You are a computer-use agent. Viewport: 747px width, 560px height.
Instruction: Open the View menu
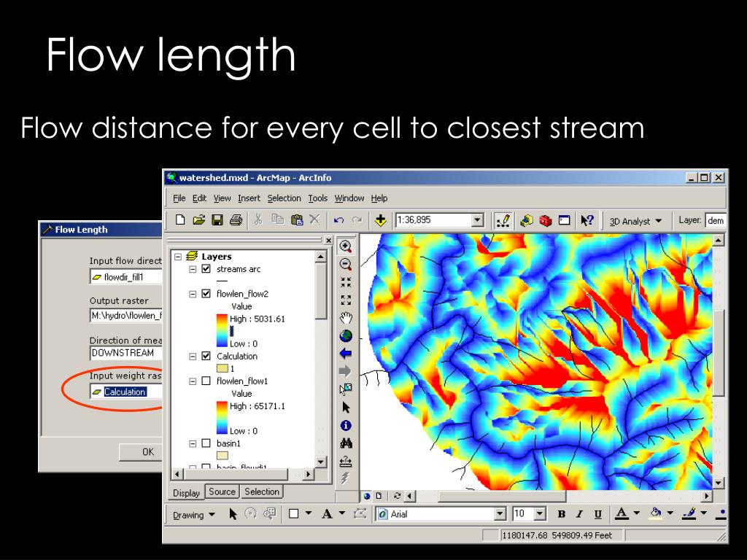click(222, 198)
